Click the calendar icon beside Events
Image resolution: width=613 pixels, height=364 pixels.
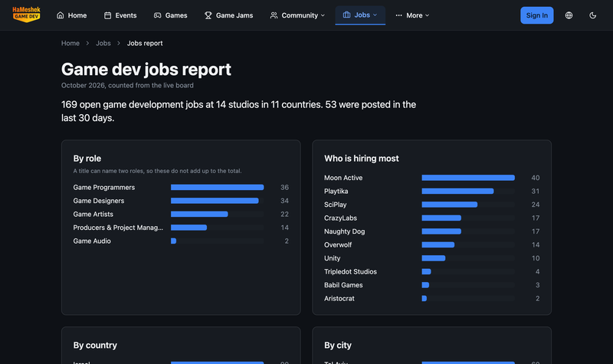pos(107,15)
